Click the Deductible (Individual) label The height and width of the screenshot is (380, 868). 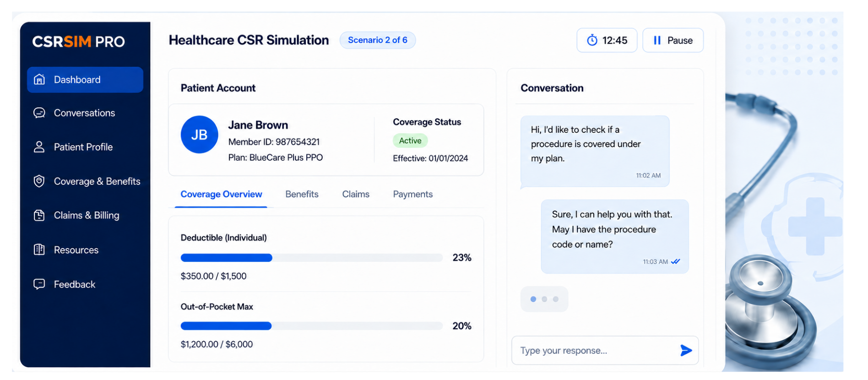point(223,238)
